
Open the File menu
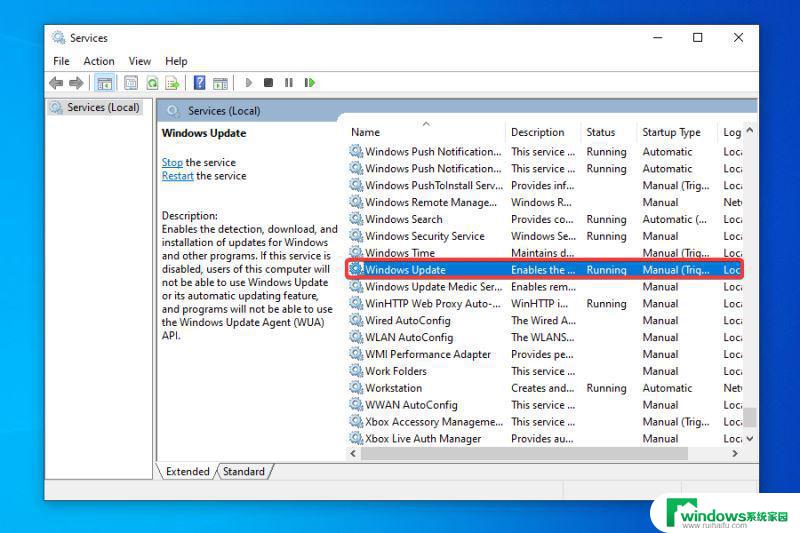click(x=61, y=61)
